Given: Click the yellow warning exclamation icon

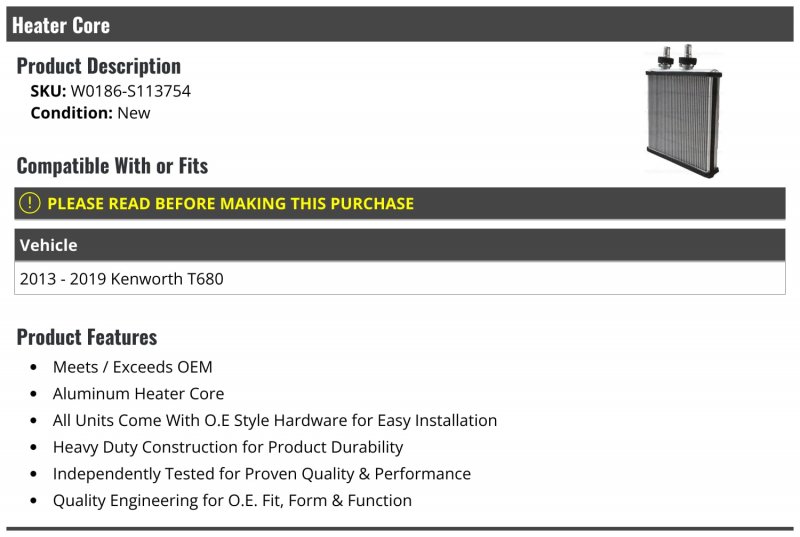Looking at the screenshot, I should pyautogui.click(x=30, y=203).
